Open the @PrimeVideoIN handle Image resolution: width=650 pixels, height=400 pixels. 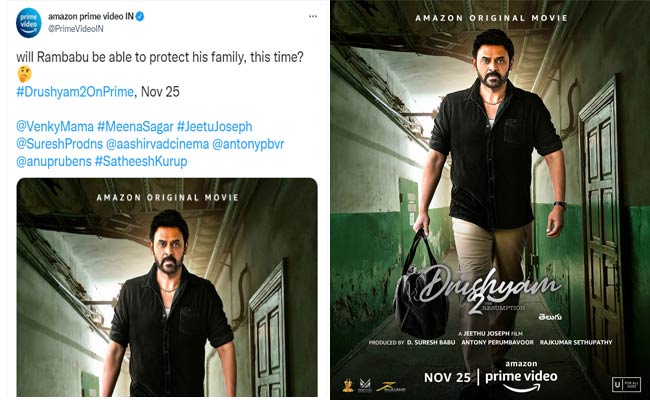(76, 29)
